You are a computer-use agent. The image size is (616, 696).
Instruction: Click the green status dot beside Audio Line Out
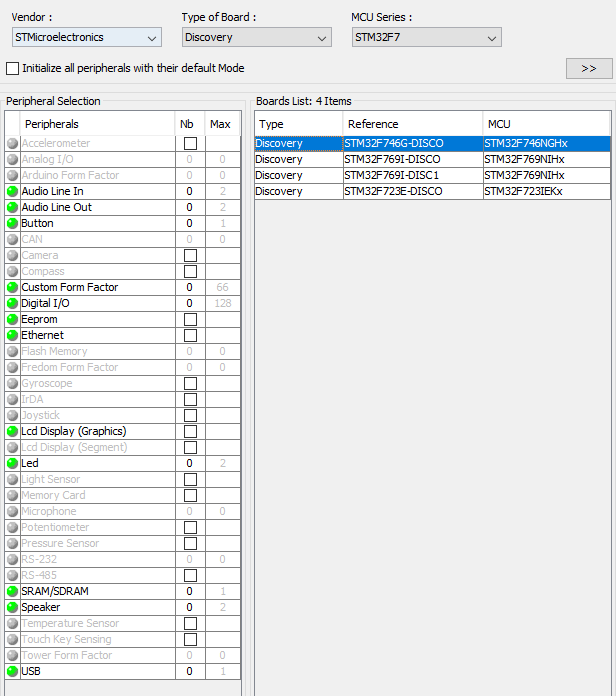coord(12,207)
